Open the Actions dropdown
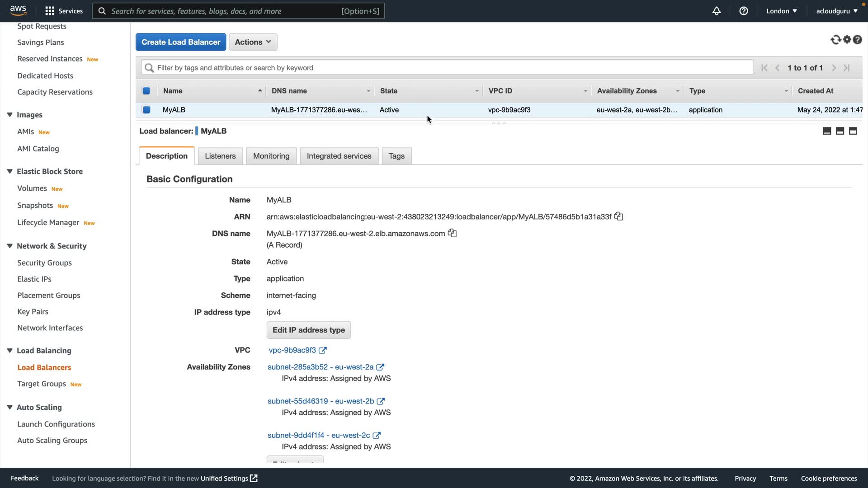The width and height of the screenshot is (868, 488). pyautogui.click(x=253, y=42)
